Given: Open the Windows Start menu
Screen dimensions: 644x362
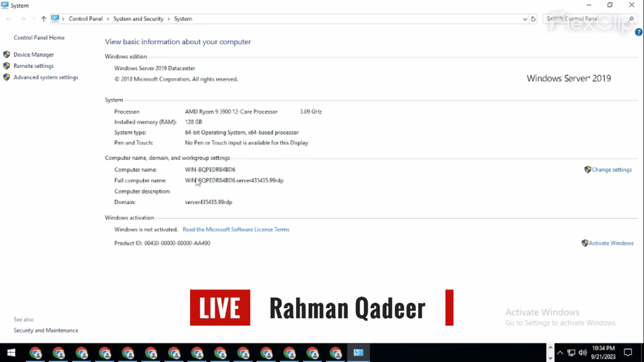Looking at the screenshot, I should 11,353.
